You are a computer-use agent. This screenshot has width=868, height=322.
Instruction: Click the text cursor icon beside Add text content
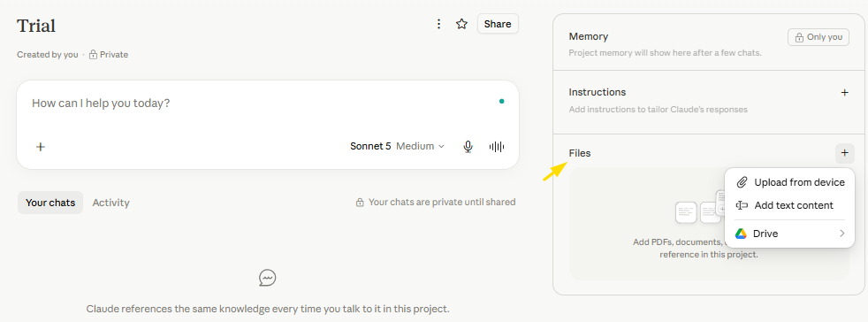click(742, 205)
